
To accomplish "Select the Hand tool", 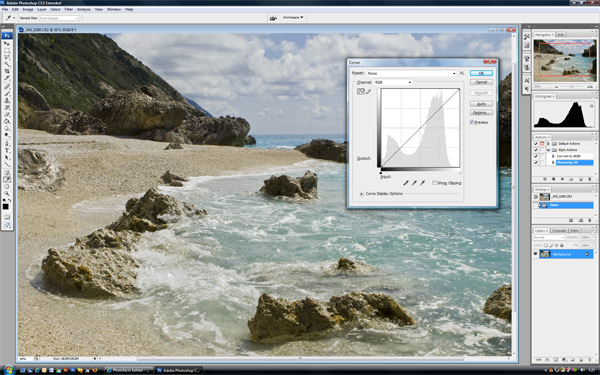I will pos(7,186).
